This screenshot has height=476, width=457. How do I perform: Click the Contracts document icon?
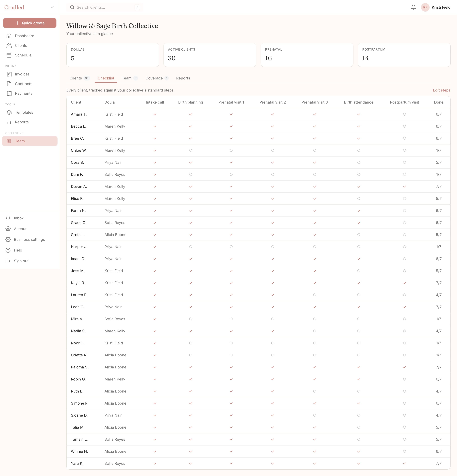[9, 84]
